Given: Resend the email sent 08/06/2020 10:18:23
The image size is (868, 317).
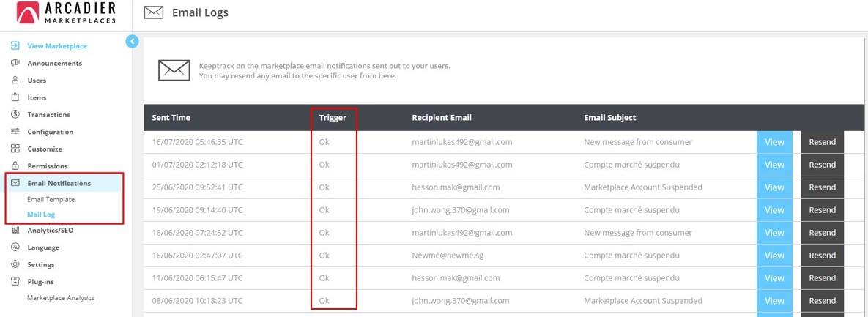Looking at the screenshot, I should click(x=822, y=300).
